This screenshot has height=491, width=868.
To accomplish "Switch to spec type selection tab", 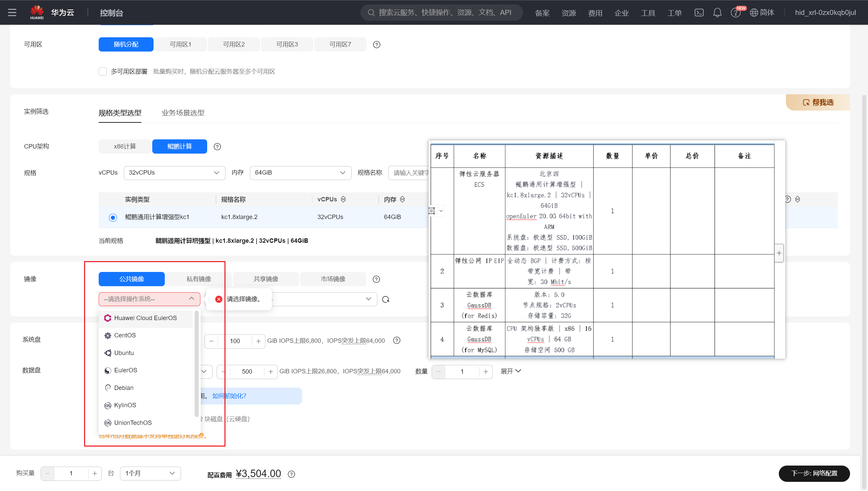I will coord(120,113).
